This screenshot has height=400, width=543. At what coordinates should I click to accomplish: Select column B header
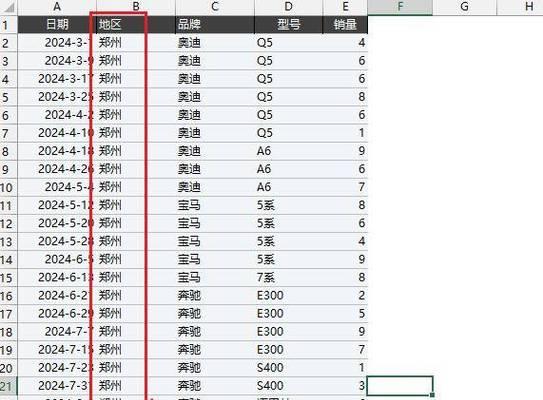[136, 7]
